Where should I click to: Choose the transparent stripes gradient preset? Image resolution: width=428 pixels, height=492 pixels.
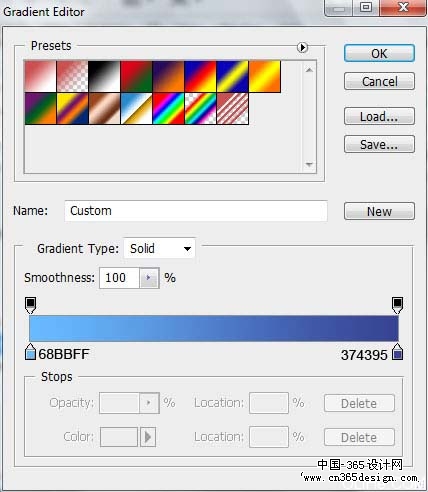coord(233,109)
